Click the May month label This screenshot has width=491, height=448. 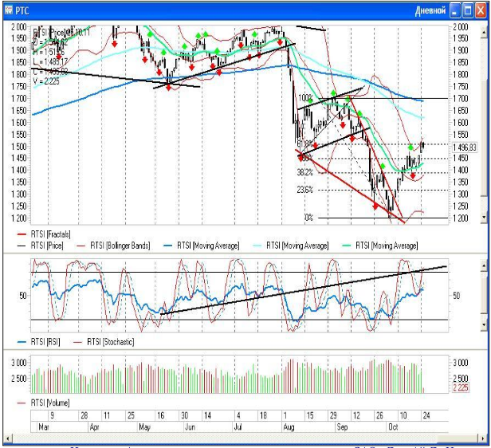(x=144, y=427)
